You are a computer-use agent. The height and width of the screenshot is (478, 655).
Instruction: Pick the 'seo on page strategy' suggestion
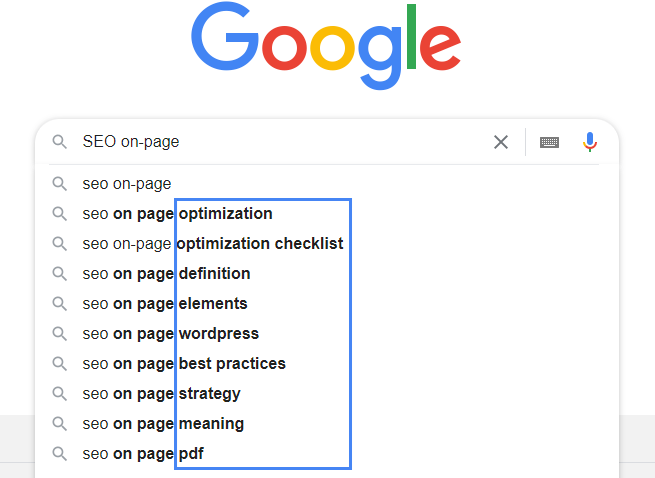pos(161,394)
